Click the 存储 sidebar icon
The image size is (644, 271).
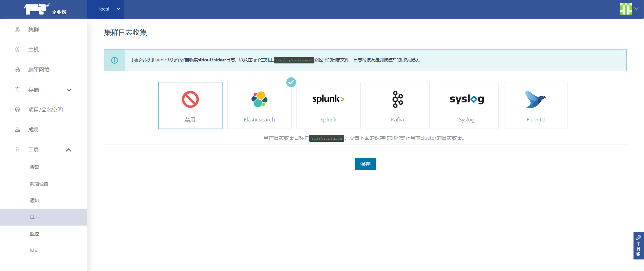click(18, 90)
